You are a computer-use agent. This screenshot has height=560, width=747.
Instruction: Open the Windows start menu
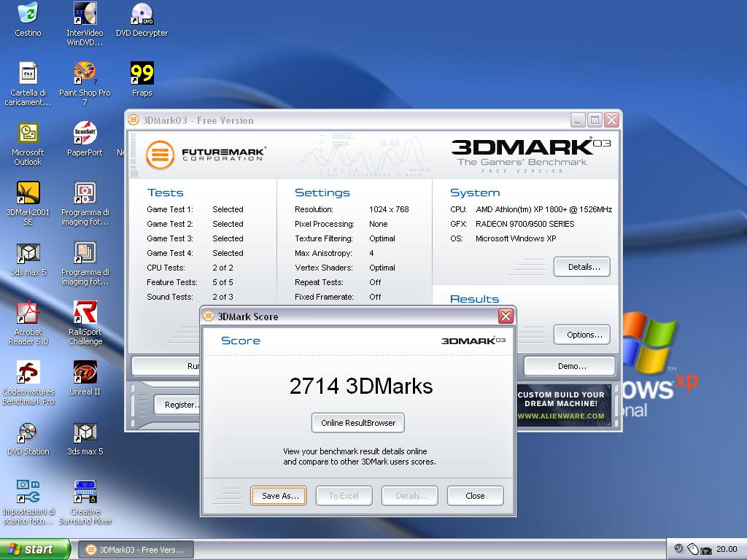pos(34,549)
